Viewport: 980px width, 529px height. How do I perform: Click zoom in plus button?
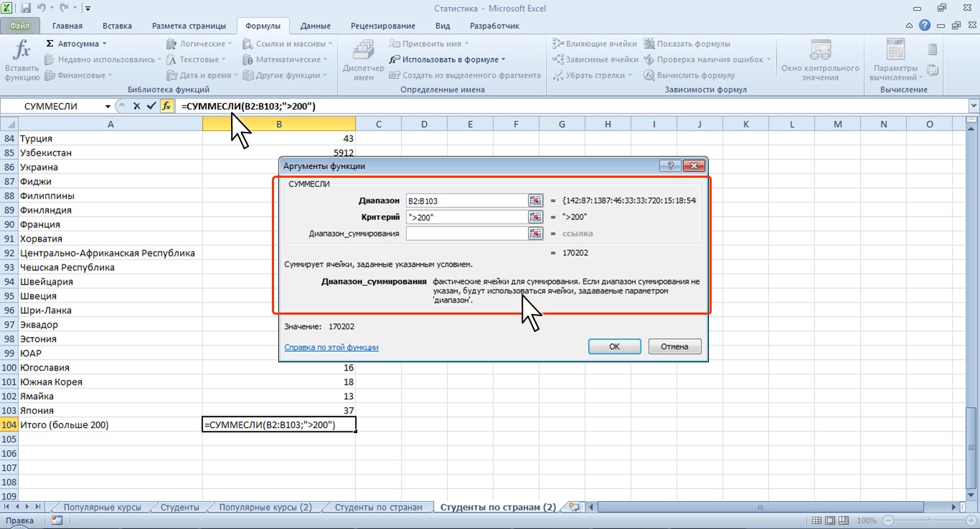(x=970, y=521)
